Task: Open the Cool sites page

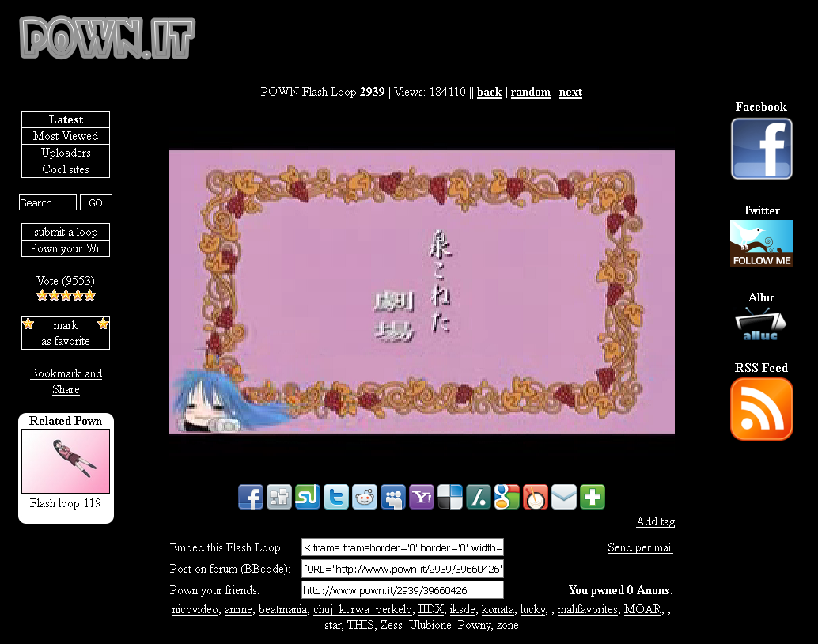Action: [66, 169]
